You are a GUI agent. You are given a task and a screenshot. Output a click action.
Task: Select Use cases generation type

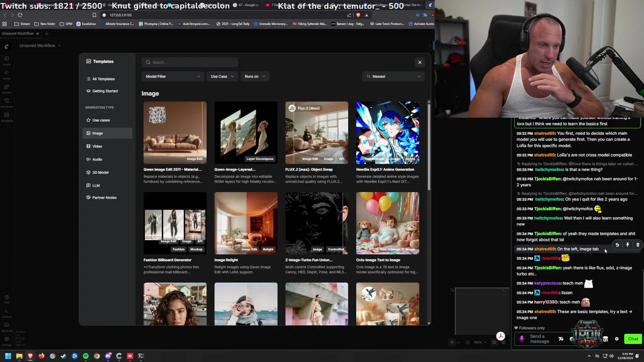(x=108, y=120)
